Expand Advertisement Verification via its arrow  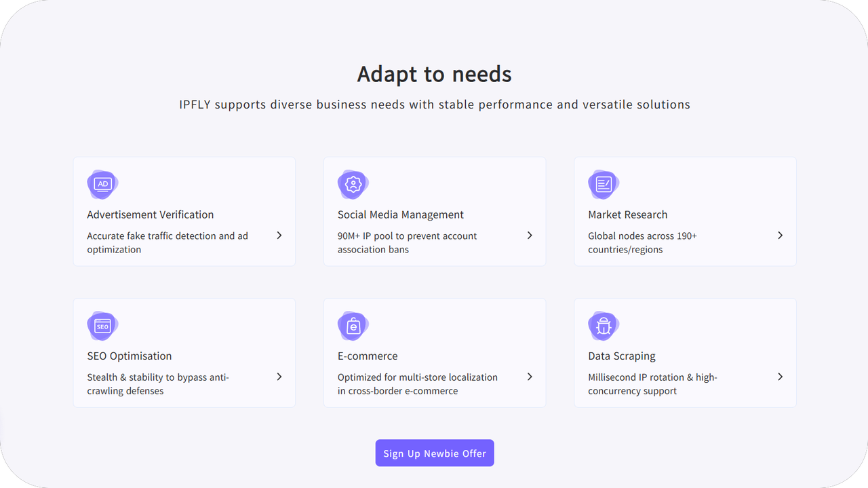[x=279, y=236]
